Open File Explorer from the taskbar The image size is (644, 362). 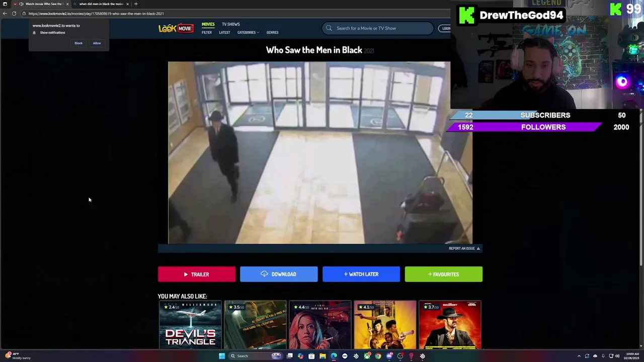coord(323,356)
